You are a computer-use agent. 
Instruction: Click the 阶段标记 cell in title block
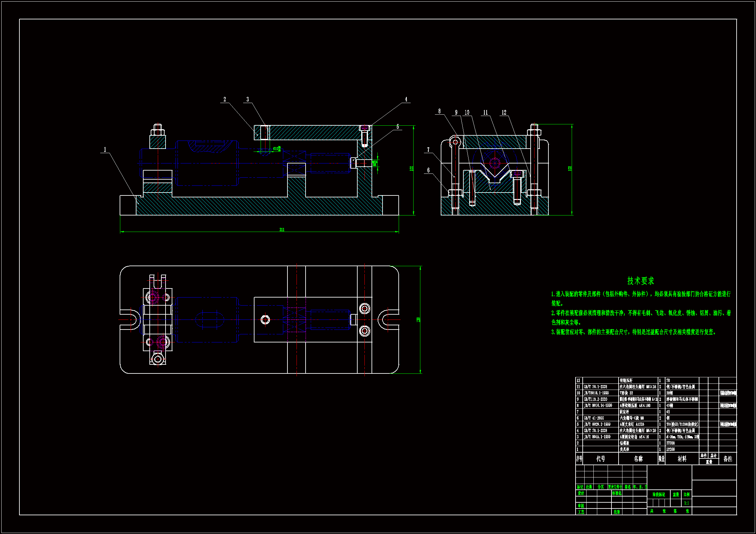(659, 495)
